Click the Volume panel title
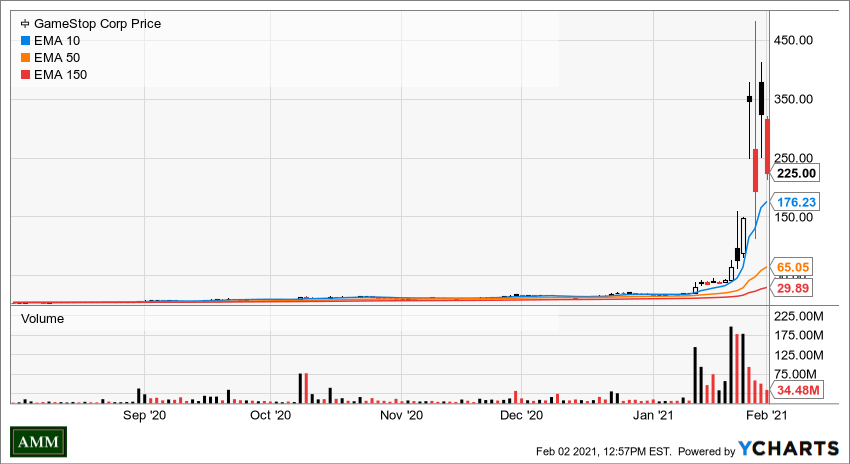 tap(42, 319)
